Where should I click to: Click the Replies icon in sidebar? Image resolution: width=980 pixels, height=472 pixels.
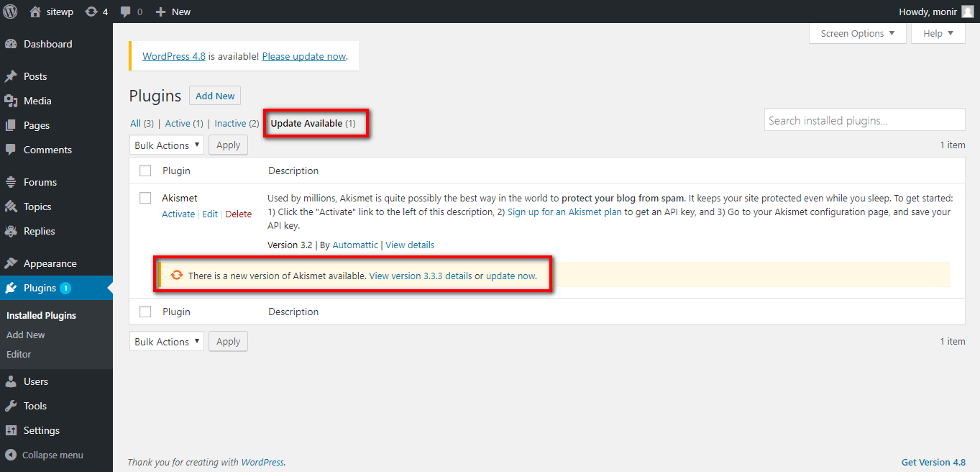(x=11, y=231)
